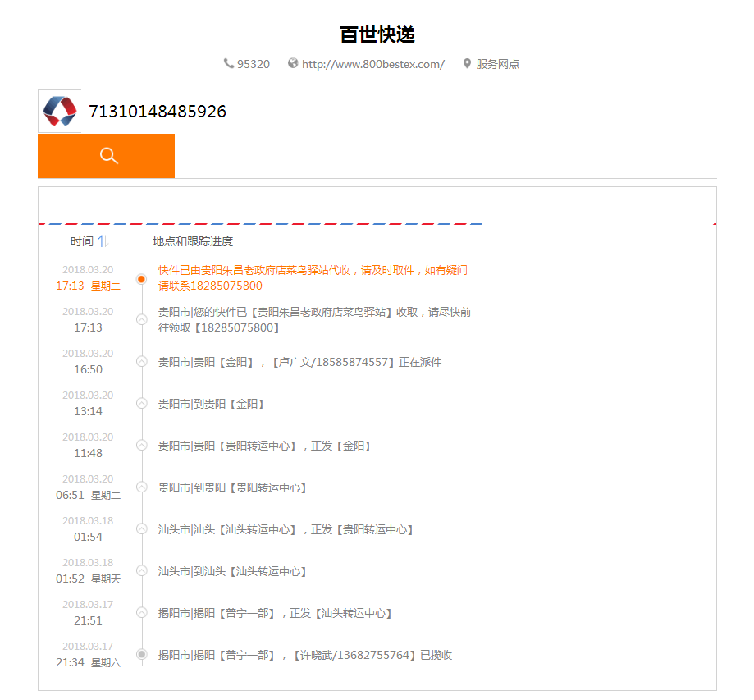Click the 01:54 time label

tap(88, 537)
